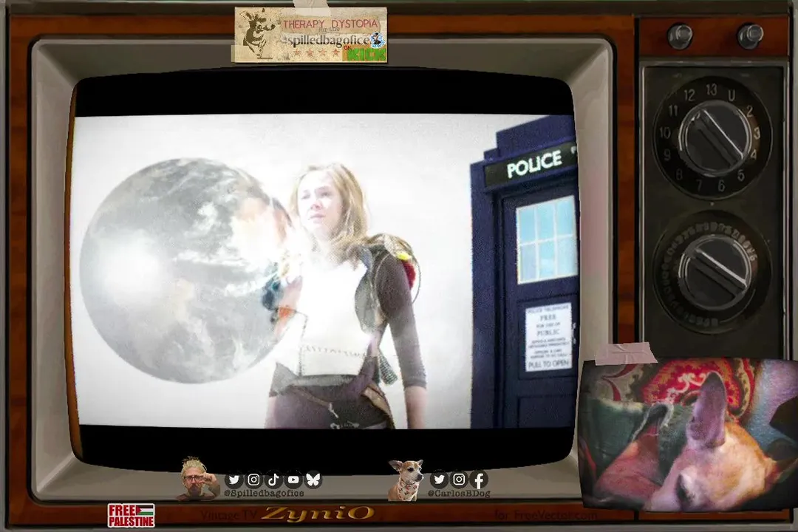Screen dimensions: 798x532
Task: Click the chihuahua avatar with bandana
Action: [406, 480]
